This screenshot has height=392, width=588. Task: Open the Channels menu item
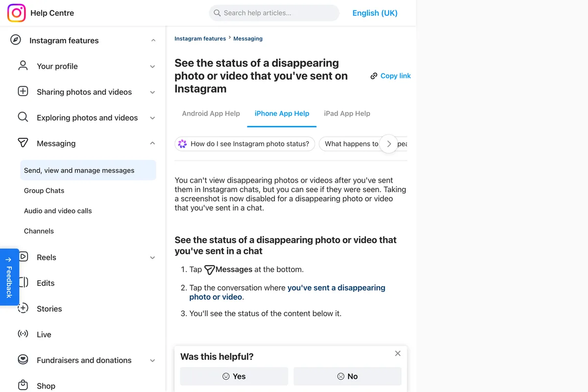coord(88,231)
